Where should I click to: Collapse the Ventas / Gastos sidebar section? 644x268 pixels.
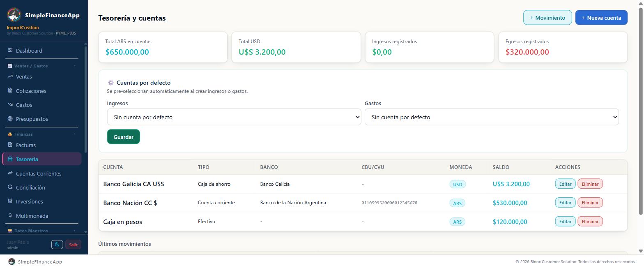[75, 66]
